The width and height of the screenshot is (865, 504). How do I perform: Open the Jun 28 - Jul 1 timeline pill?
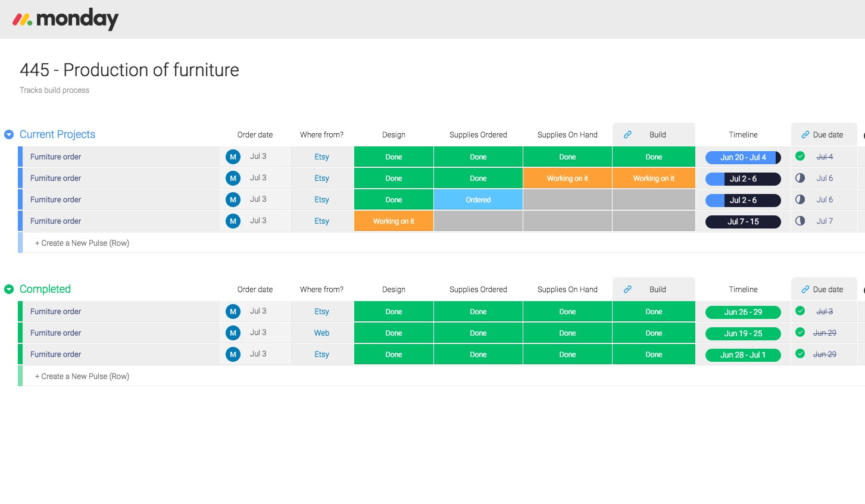[x=743, y=355]
